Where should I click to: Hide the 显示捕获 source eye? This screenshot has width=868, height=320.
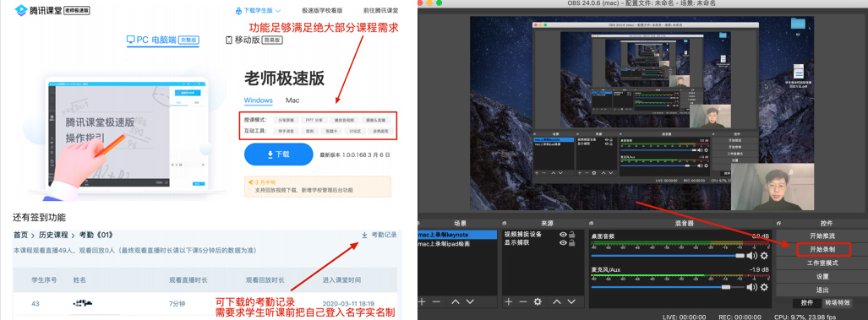tap(563, 242)
